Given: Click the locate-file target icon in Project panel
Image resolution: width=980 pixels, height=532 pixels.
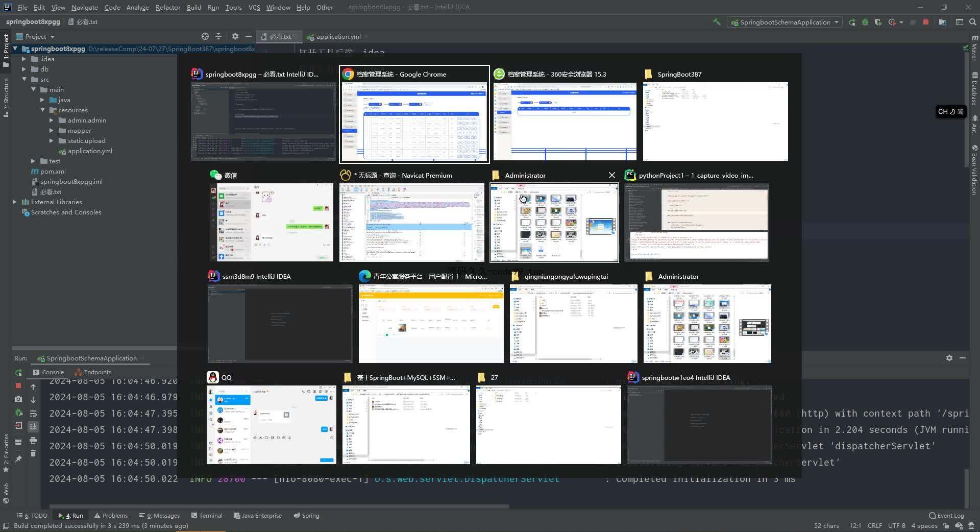Looking at the screenshot, I should (205, 36).
